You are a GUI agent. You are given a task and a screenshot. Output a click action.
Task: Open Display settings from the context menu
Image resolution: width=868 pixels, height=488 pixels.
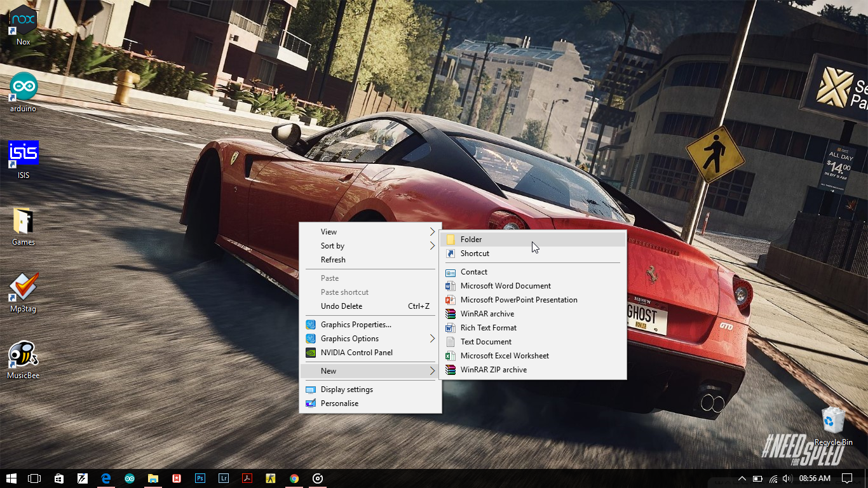click(x=370, y=390)
